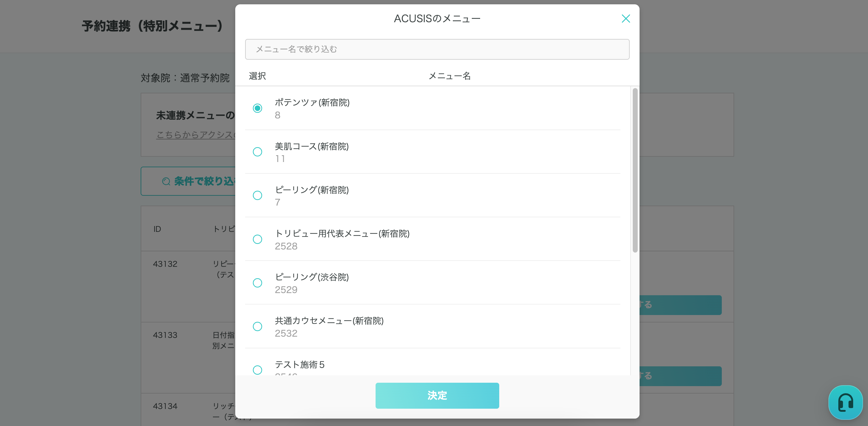The image size is (868, 426).
Task: Click the menu list scrollbar thumb
Action: pyautogui.click(x=635, y=170)
